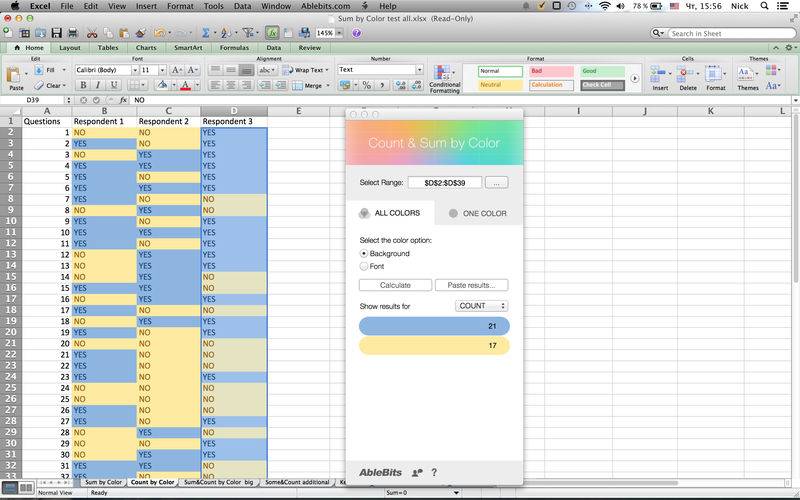Open the Layout ribbon tab
Viewport: 800px width, 500px height.
[70, 47]
